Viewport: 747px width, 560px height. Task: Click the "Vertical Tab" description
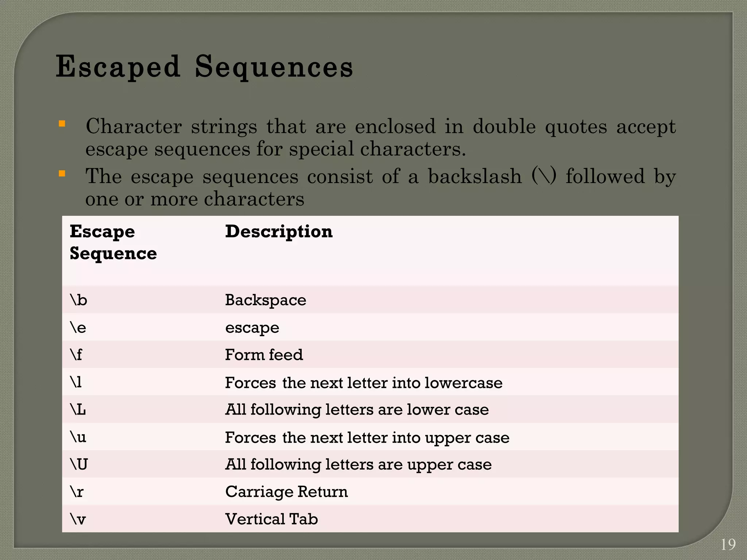pos(271,519)
